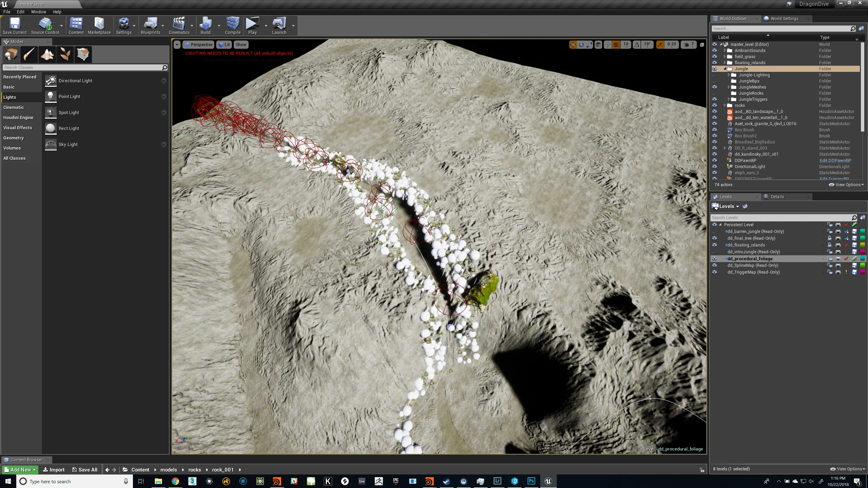Click the dd_floating_islands level color swatch
Image resolution: width=868 pixels, height=488 pixels.
coord(862,245)
